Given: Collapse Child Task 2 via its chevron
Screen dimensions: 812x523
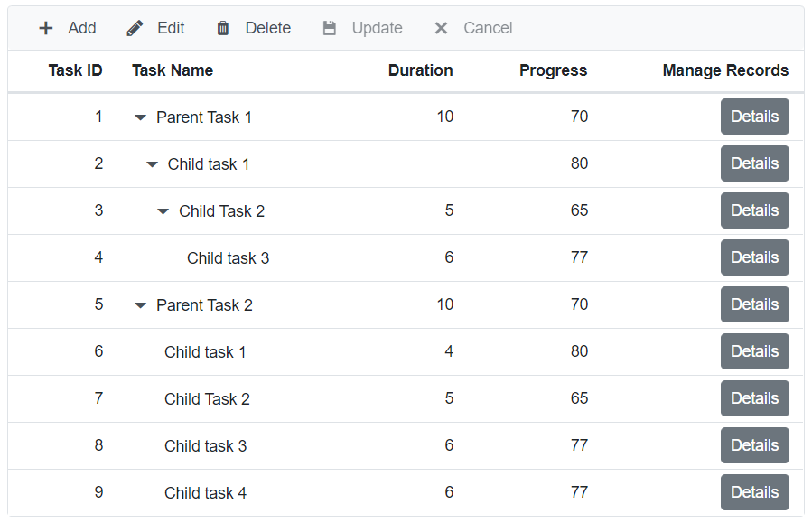Looking at the screenshot, I should coord(163,210).
